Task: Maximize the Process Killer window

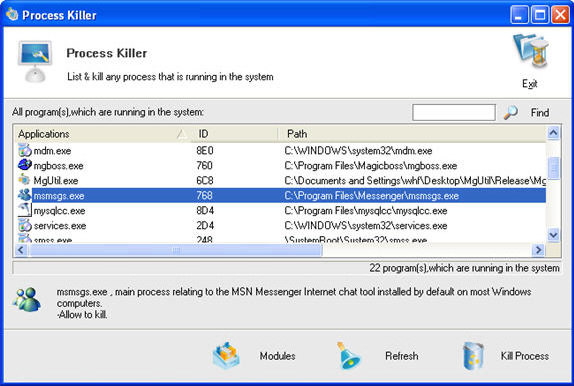Action: click(x=540, y=15)
